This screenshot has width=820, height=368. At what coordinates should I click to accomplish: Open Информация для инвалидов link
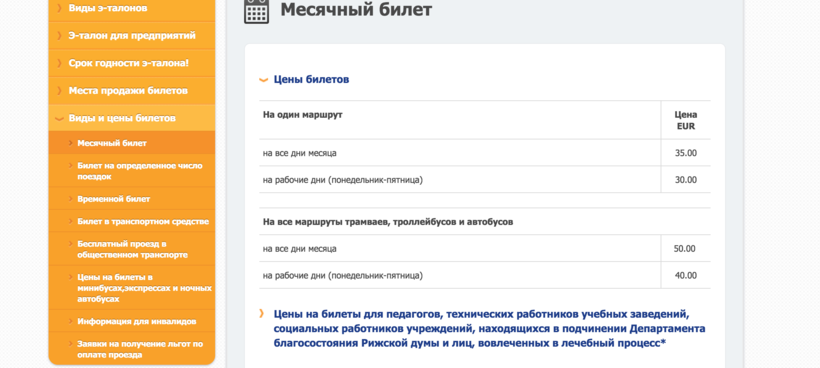(x=132, y=321)
